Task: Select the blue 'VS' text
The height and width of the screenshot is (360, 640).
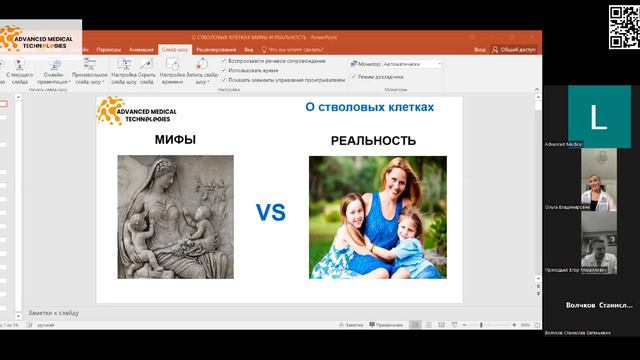Action: (x=271, y=212)
